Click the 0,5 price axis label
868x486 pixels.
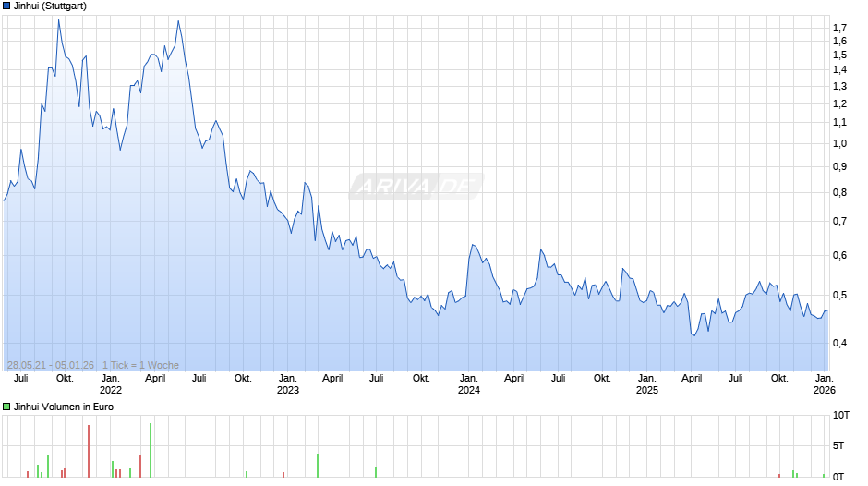[x=839, y=296]
